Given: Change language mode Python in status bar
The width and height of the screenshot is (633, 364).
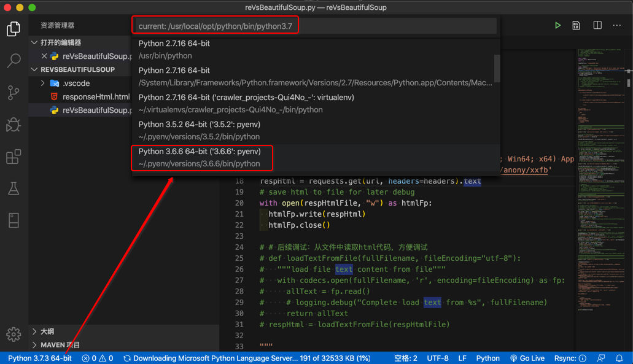Looking at the screenshot, I should tap(487, 358).
